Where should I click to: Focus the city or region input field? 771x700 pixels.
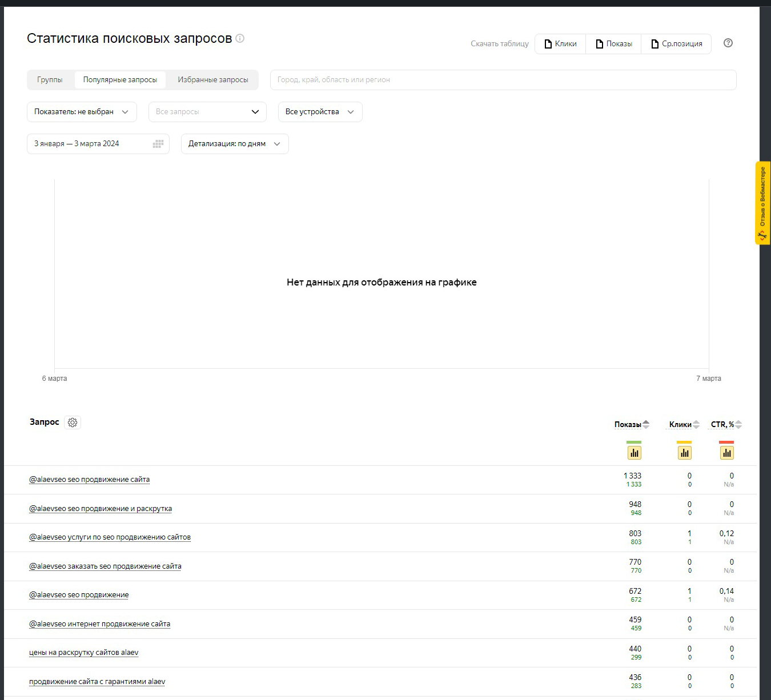tap(503, 80)
